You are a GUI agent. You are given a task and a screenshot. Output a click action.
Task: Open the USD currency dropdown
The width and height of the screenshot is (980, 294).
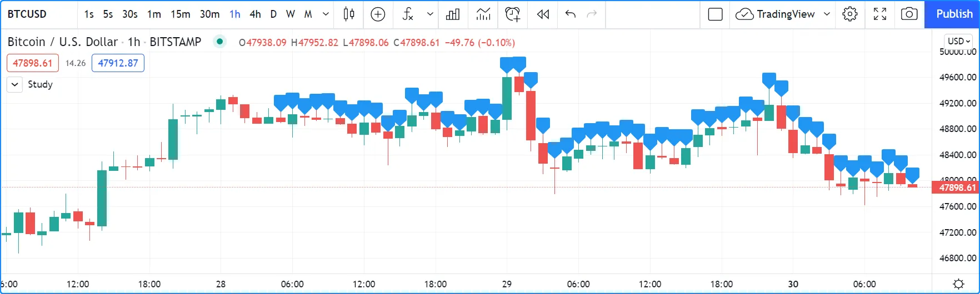coord(958,41)
